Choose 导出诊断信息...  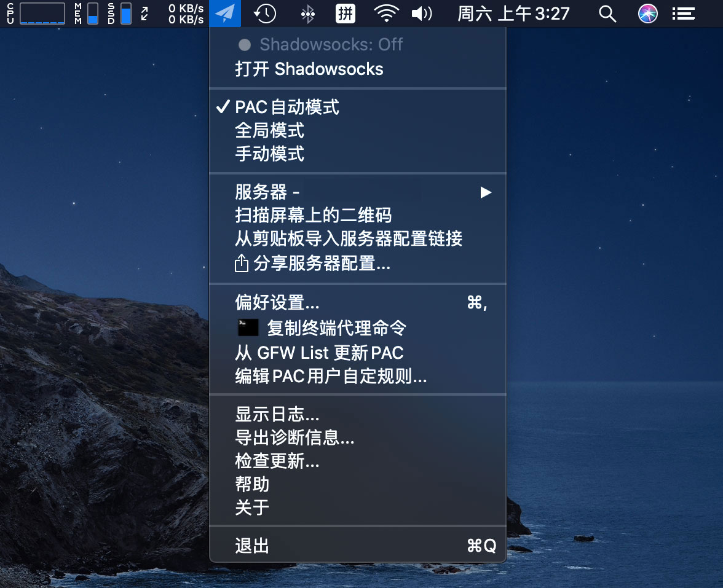coord(357,437)
